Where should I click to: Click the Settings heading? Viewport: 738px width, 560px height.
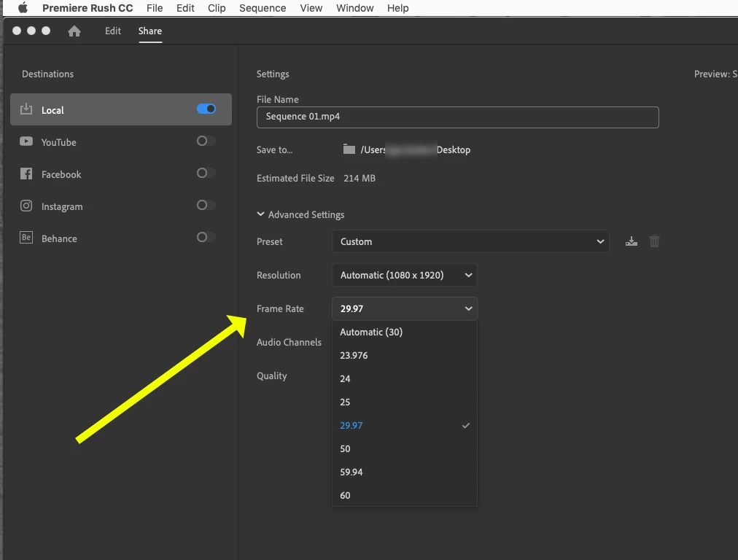pos(273,74)
